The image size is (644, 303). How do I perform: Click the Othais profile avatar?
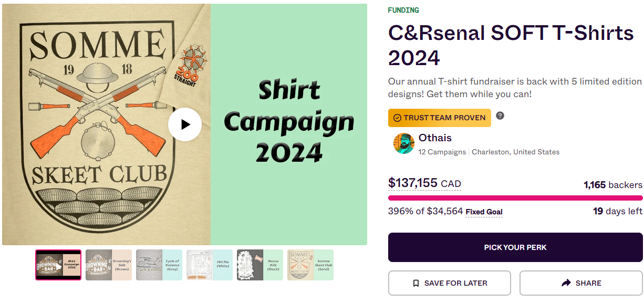click(x=403, y=143)
